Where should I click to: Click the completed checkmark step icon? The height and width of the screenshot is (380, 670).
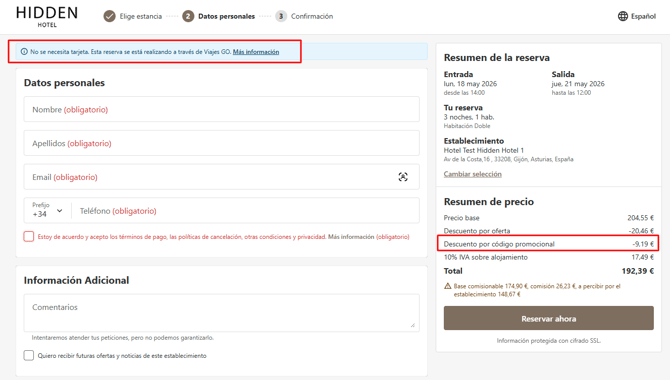coord(109,16)
